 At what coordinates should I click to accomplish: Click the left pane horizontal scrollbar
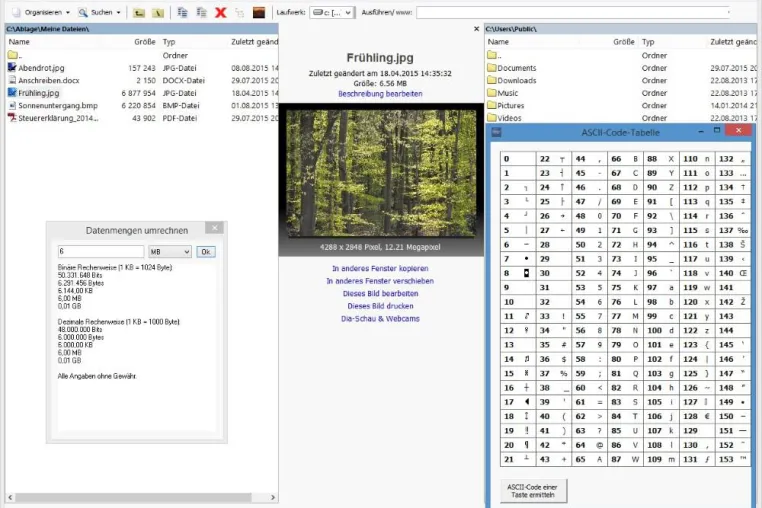tap(133, 497)
